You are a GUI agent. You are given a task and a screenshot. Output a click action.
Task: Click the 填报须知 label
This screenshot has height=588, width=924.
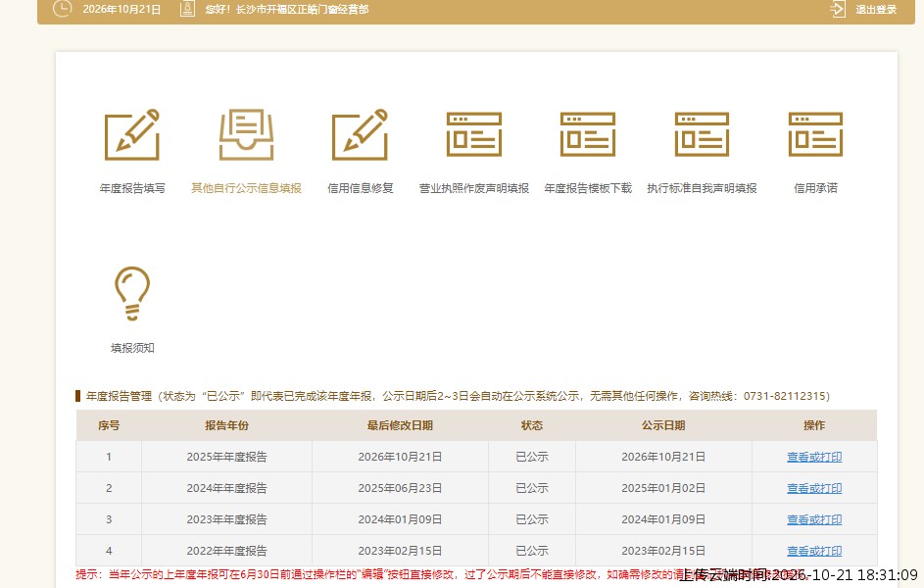pyautogui.click(x=132, y=348)
